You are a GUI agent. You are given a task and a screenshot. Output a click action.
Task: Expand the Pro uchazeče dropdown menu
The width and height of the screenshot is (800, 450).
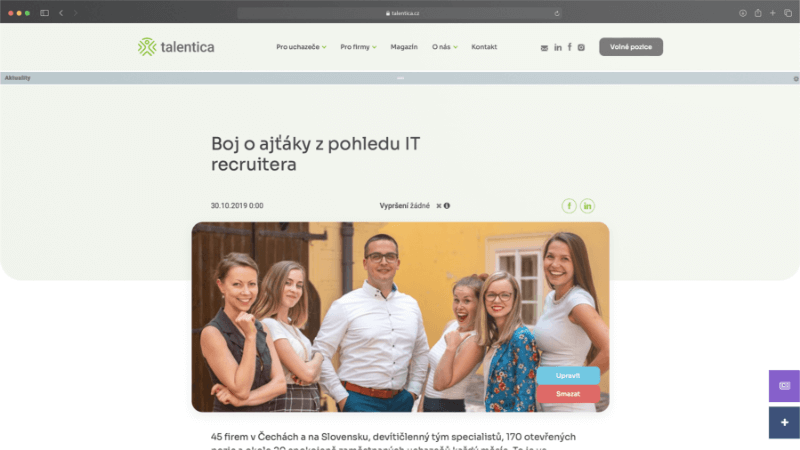pyautogui.click(x=301, y=47)
